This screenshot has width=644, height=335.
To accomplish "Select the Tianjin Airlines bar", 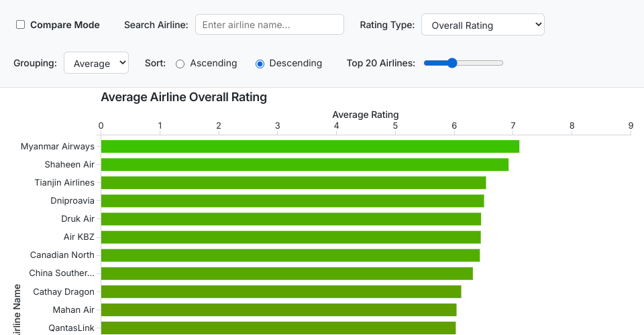I will coord(292,182).
